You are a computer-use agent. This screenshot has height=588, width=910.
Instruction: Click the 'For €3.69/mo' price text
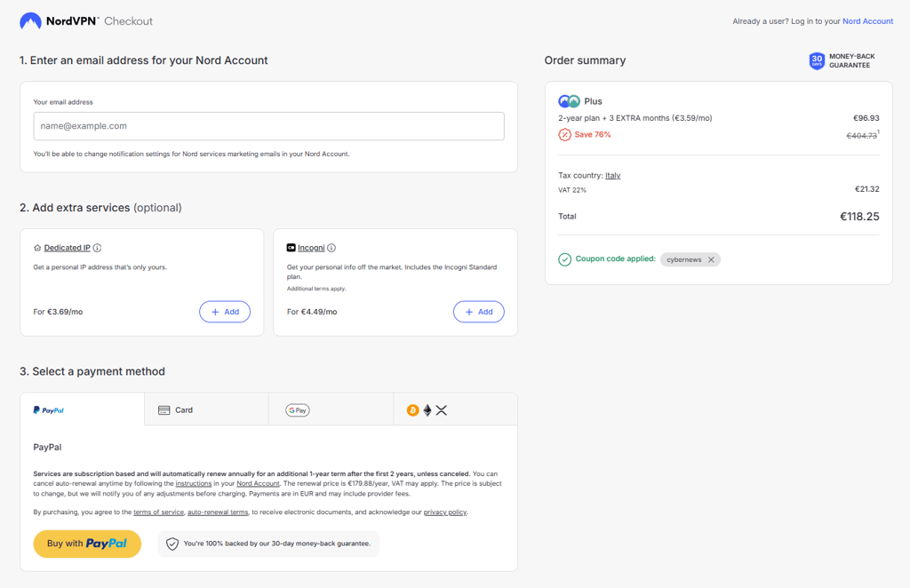click(x=58, y=312)
